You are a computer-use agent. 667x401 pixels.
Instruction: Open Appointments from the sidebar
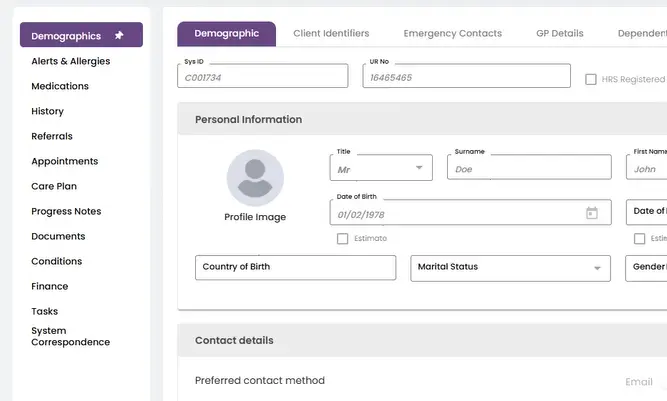pyautogui.click(x=65, y=161)
